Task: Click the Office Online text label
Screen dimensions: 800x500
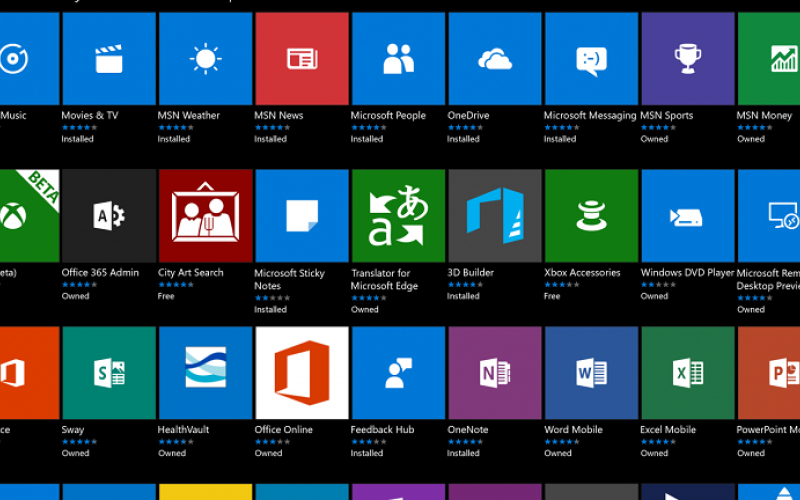Action: 283,430
